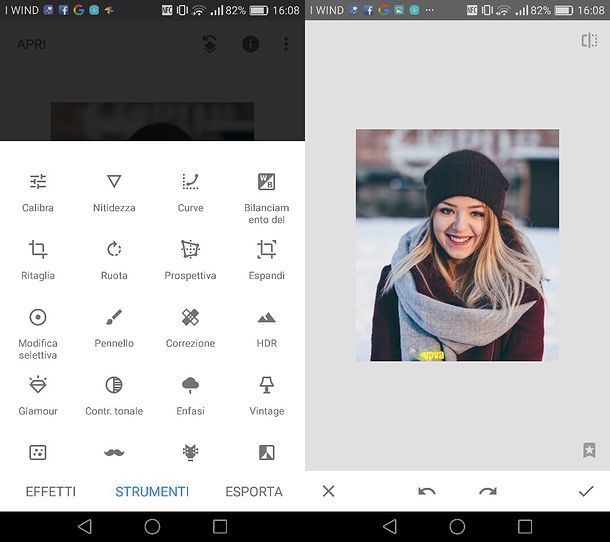Undo the last adjustment
610x542 pixels.
tap(427, 491)
